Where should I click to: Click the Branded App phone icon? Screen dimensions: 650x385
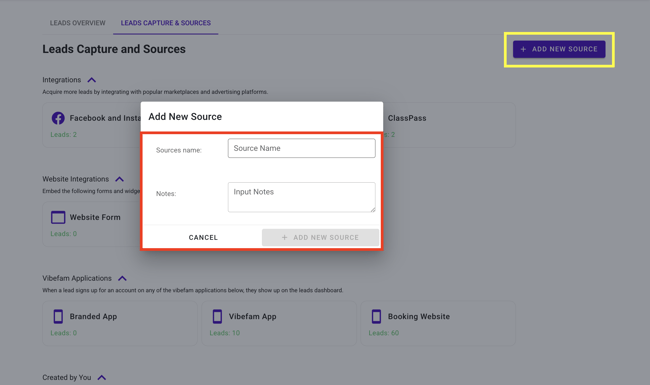(58, 316)
